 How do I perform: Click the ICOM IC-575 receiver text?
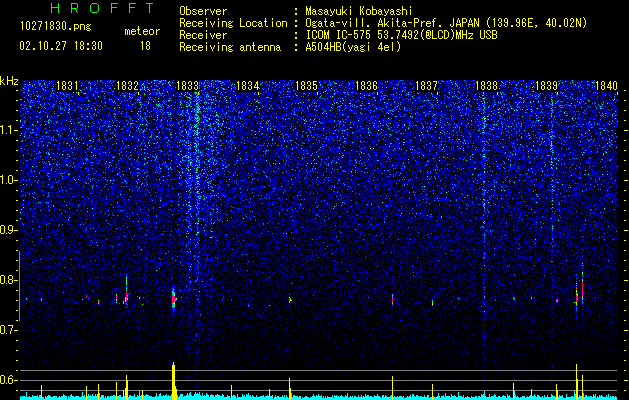(401, 35)
